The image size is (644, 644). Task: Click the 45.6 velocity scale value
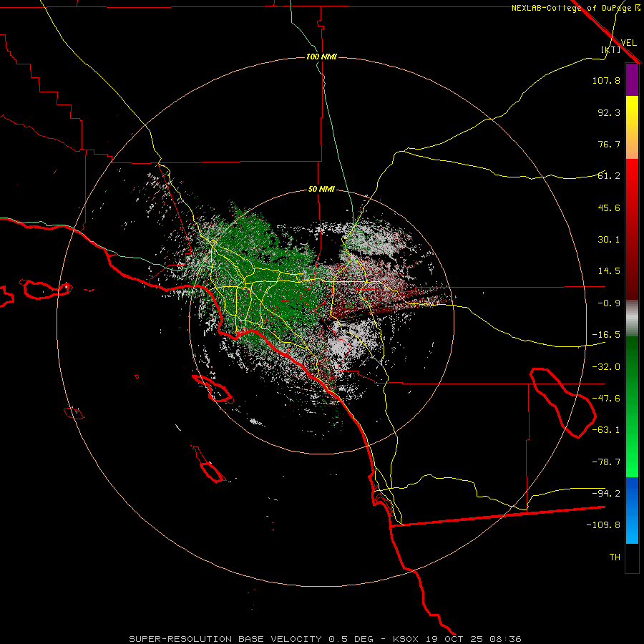609,208
